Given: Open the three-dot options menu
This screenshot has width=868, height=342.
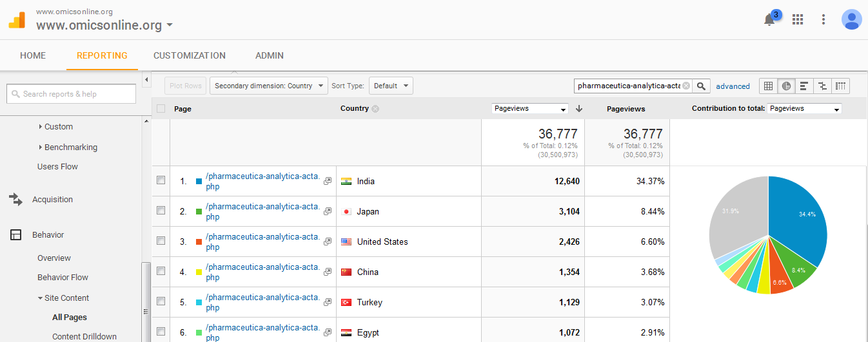Looking at the screenshot, I should [x=824, y=19].
